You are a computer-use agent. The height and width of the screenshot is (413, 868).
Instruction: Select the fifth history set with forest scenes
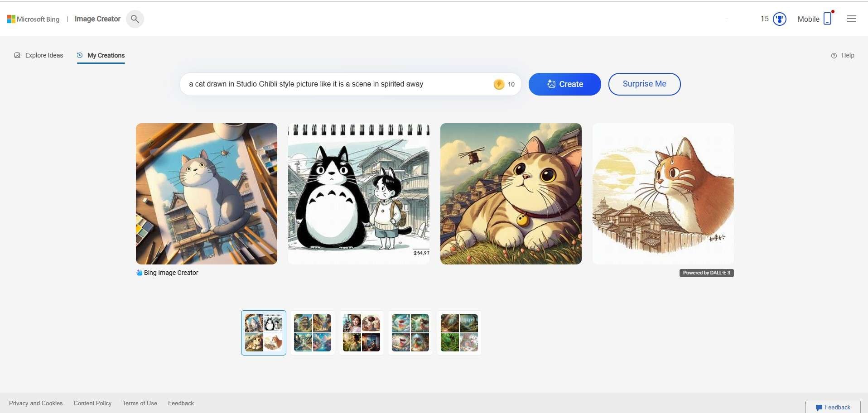click(459, 333)
